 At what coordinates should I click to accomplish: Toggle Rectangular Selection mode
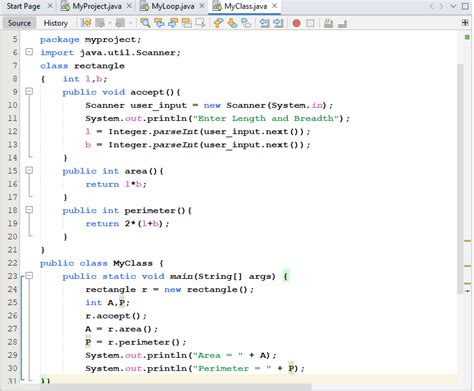coord(200,23)
